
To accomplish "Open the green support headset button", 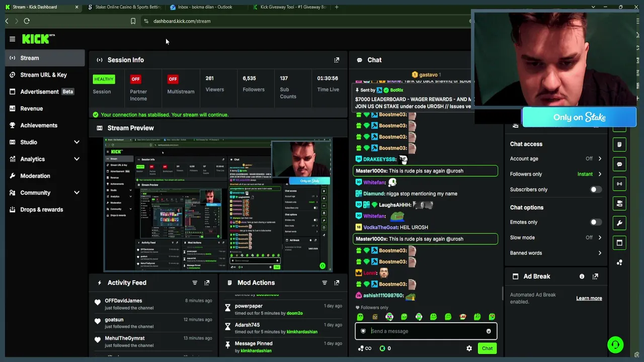I will [615, 345].
